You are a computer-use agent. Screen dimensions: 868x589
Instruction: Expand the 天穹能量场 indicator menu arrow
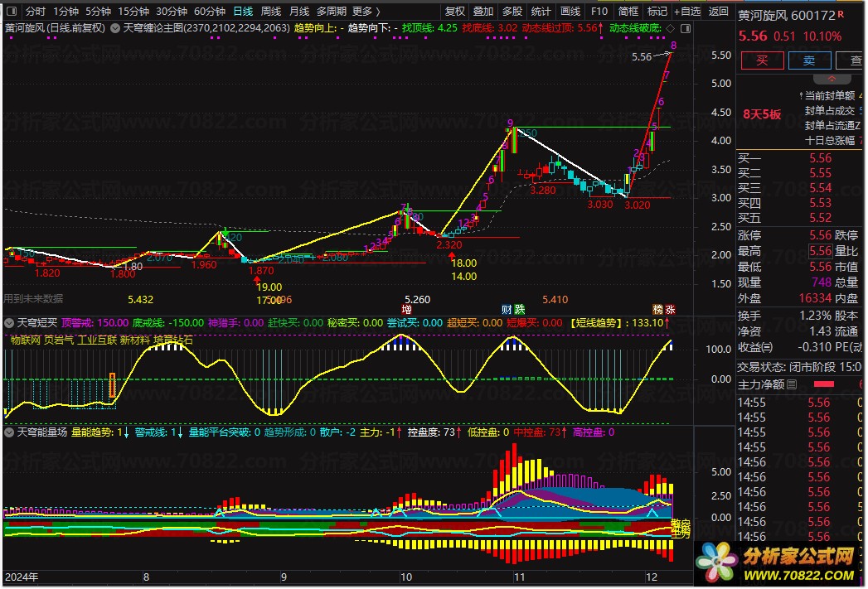(x=9, y=432)
